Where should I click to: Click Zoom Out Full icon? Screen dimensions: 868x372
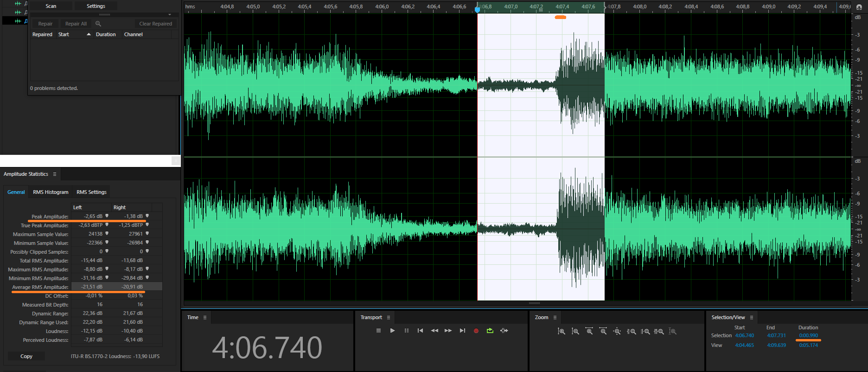click(x=617, y=331)
